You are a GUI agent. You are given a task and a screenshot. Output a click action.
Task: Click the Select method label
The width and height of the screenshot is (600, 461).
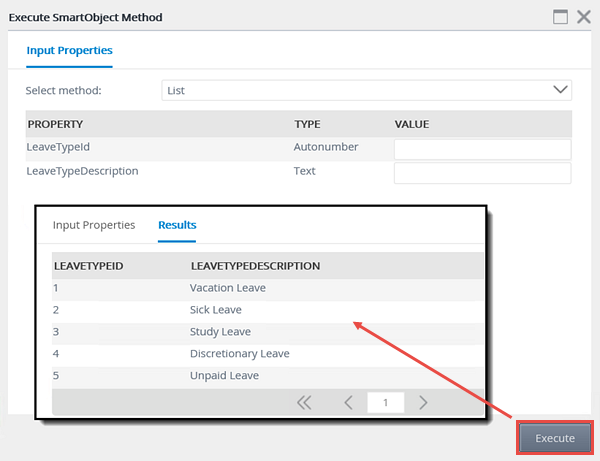tap(64, 91)
